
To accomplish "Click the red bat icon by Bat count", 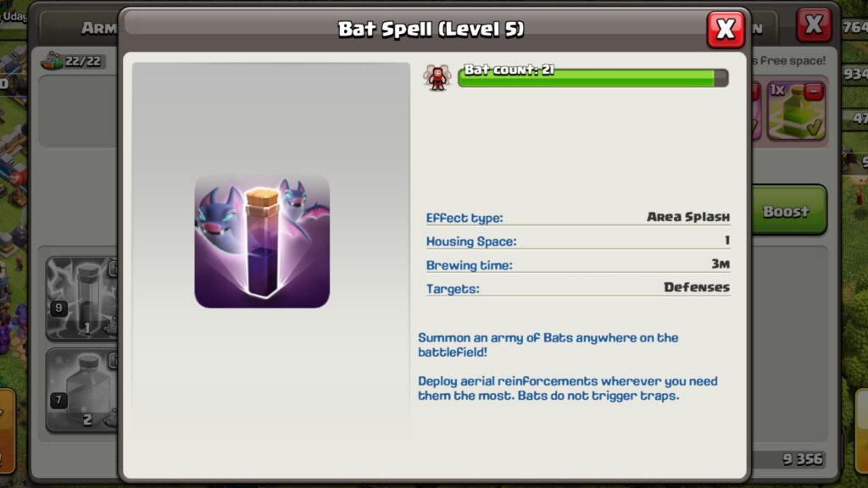I will tap(437, 77).
